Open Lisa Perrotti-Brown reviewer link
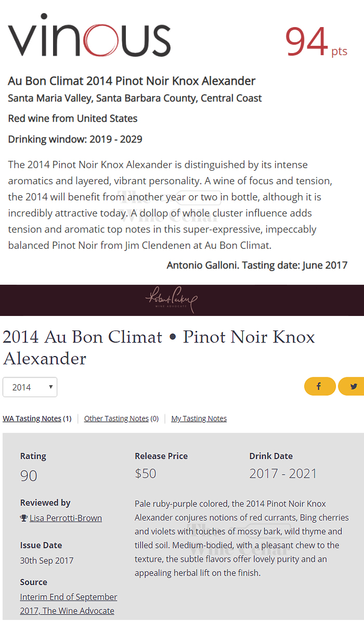Image resolution: width=364 pixels, height=621 pixels. (x=66, y=517)
